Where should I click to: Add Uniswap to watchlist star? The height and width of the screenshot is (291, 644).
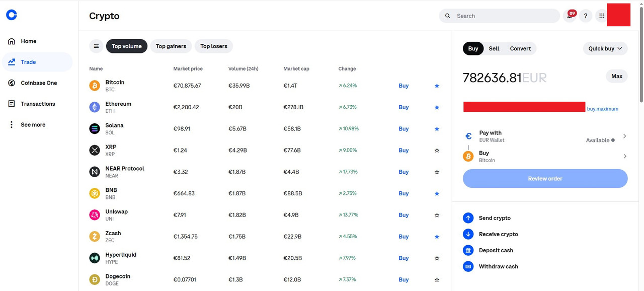click(437, 215)
